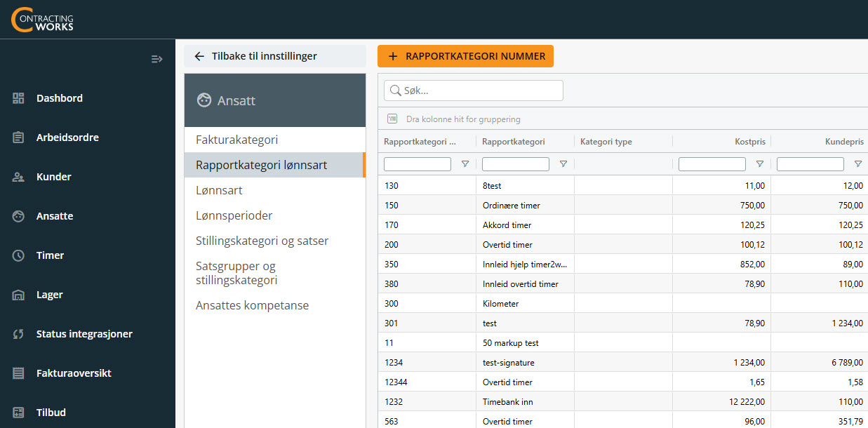
Task: Click the Kunder people icon
Action: click(19, 177)
